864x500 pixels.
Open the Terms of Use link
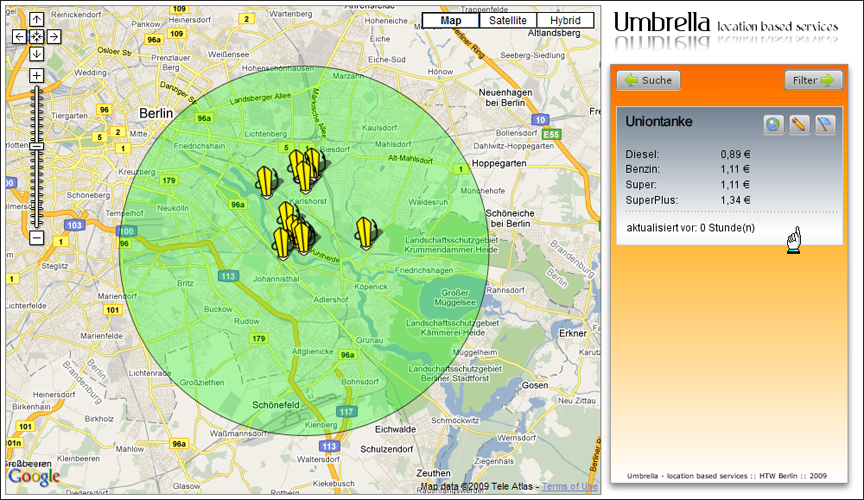[x=570, y=486]
